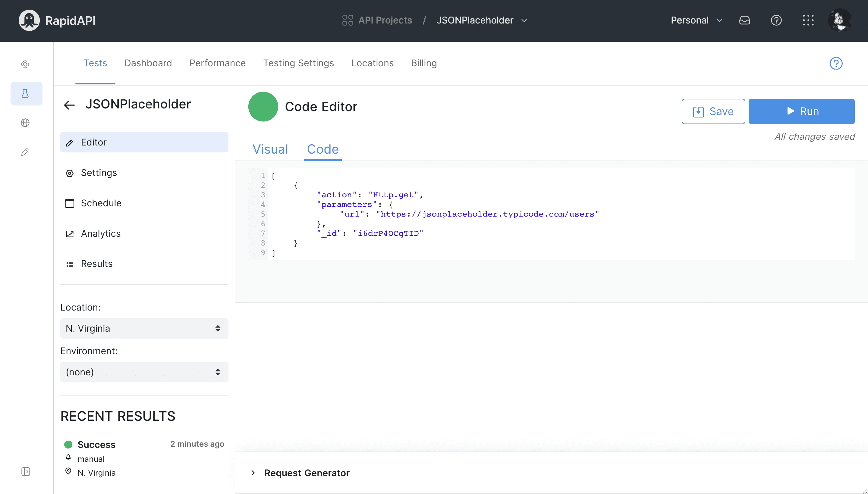Run the test with Run button
Viewport: 868px width, 494px height.
click(x=801, y=111)
